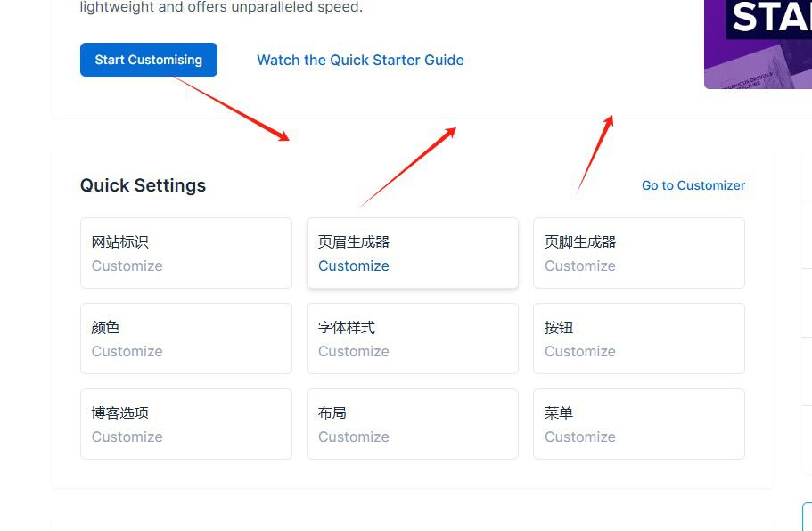Image resolution: width=812 pixels, height=531 pixels.
Task: Select the 页眉生成器 card title
Action: (x=354, y=241)
